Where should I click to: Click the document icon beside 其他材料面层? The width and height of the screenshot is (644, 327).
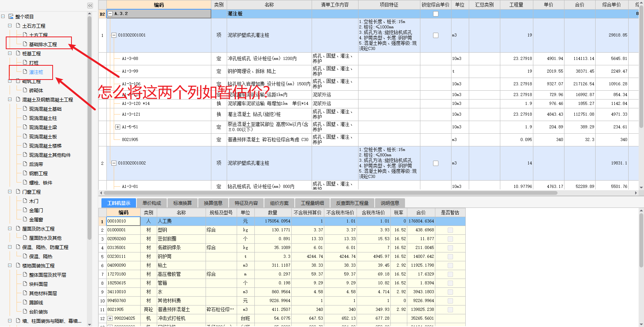(25, 293)
